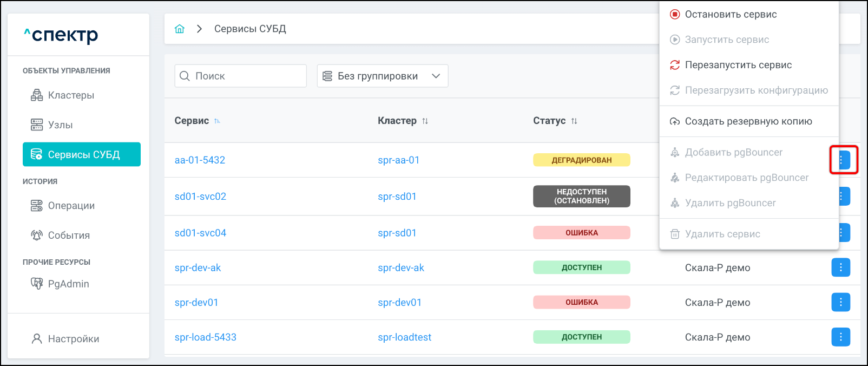This screenshot has width=868, height=366.
Task: Click the home icon in breadcrumb
Action: pos(180,29)
